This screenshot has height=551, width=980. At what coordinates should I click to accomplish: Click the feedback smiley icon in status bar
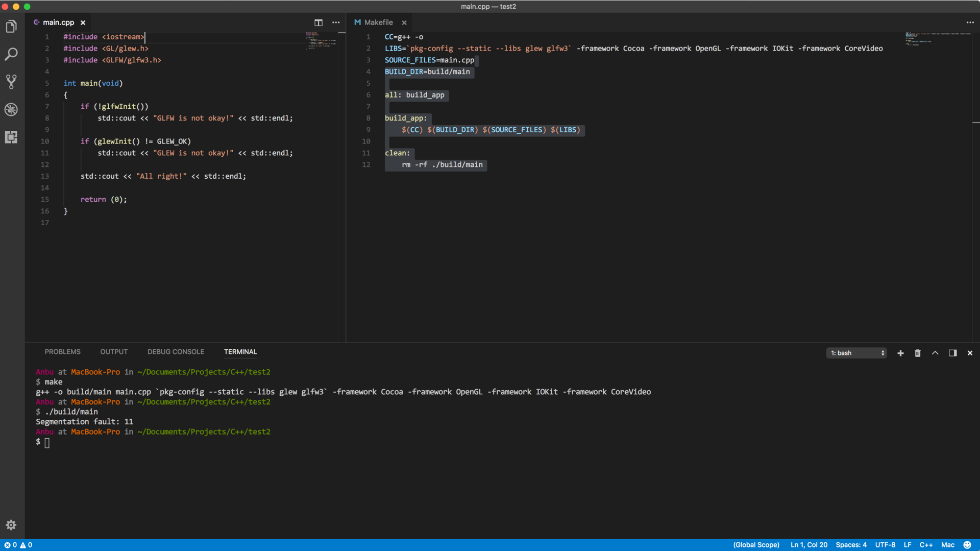pos(967,545)
